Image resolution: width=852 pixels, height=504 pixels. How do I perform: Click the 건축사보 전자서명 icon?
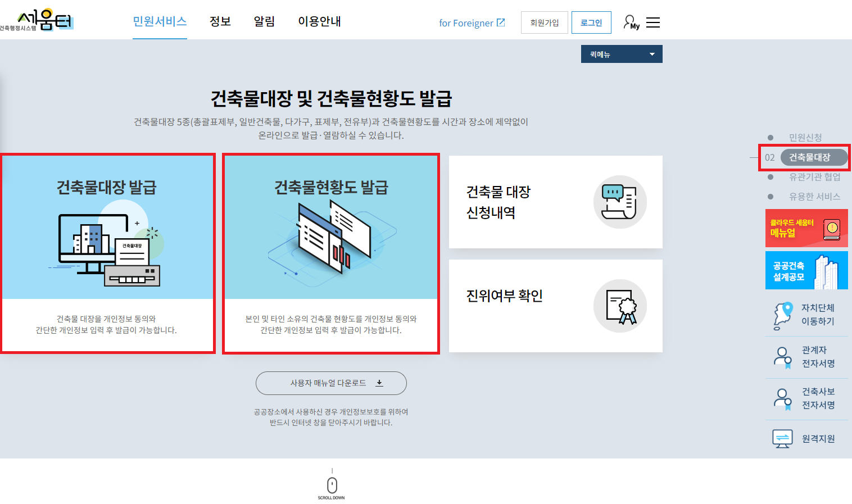[783, 398]
